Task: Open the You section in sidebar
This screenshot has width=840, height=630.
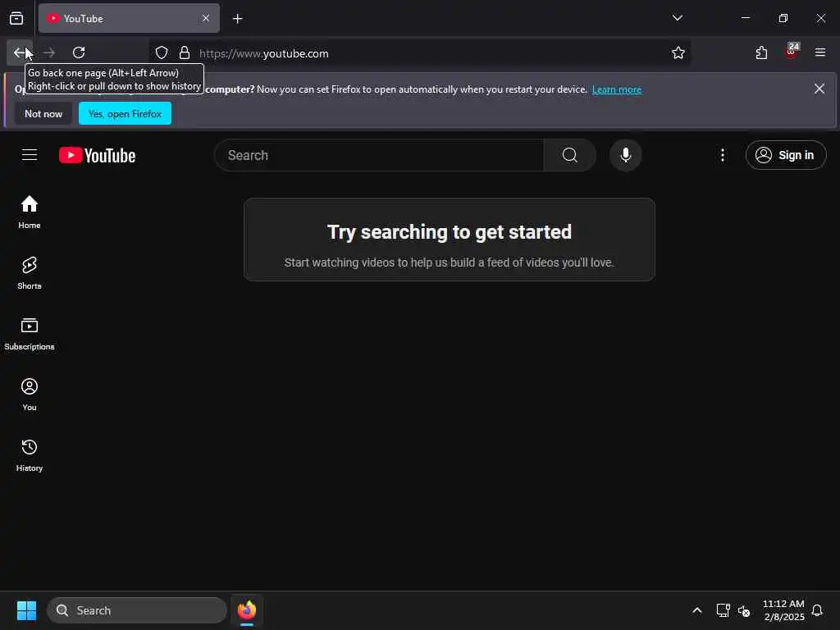Action: pyautogui.click(x=30, y=395)
